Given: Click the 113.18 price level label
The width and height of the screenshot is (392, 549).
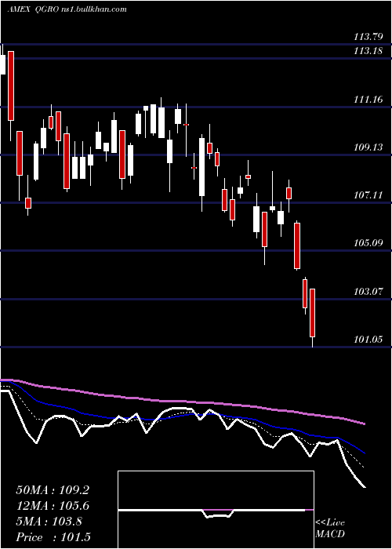Looking at the screenshot, I should click(368, 51).
